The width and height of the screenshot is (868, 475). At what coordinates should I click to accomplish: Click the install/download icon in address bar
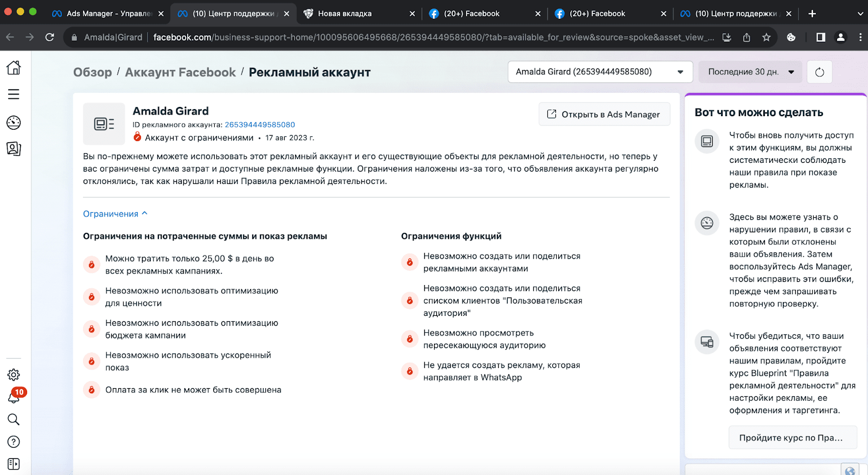tap(727, 37)
